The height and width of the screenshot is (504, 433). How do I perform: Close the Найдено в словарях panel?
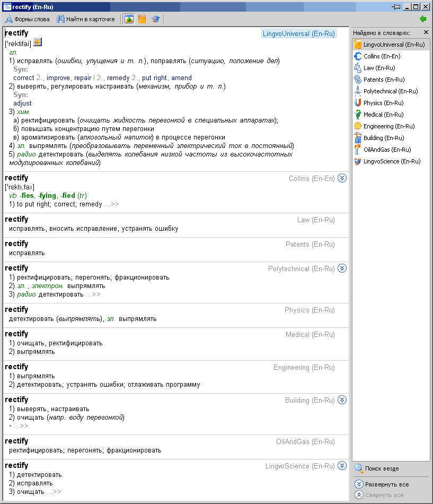coord(426,32)
